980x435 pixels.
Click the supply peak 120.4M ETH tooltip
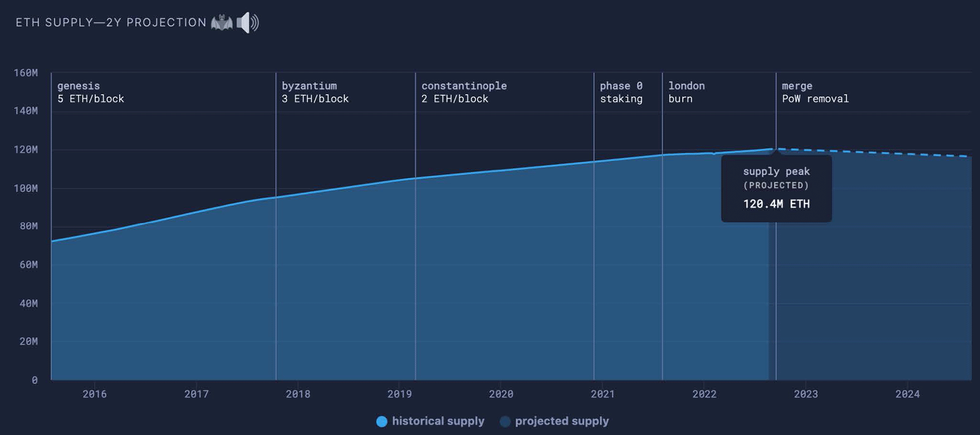tap(776, 189)
